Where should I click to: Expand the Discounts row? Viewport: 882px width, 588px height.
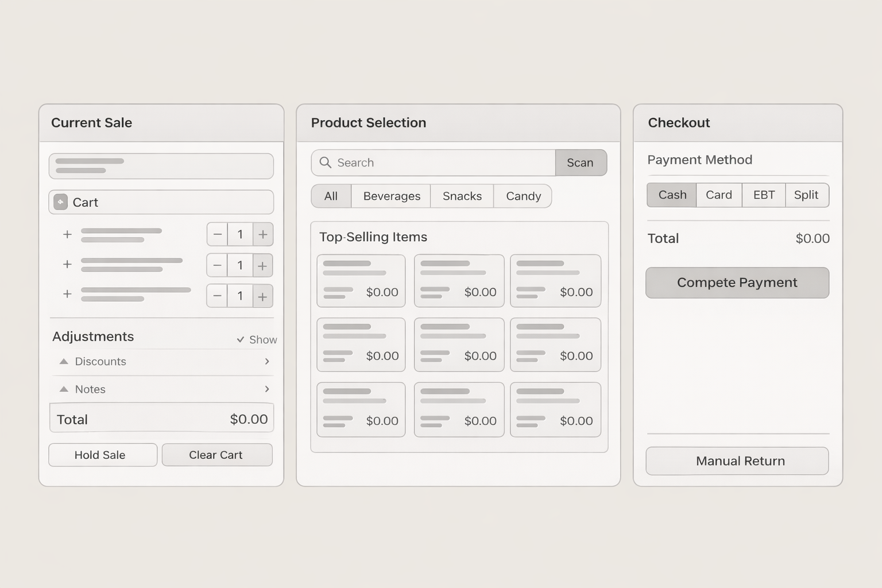pyautogui.click(x=100, y=362)
